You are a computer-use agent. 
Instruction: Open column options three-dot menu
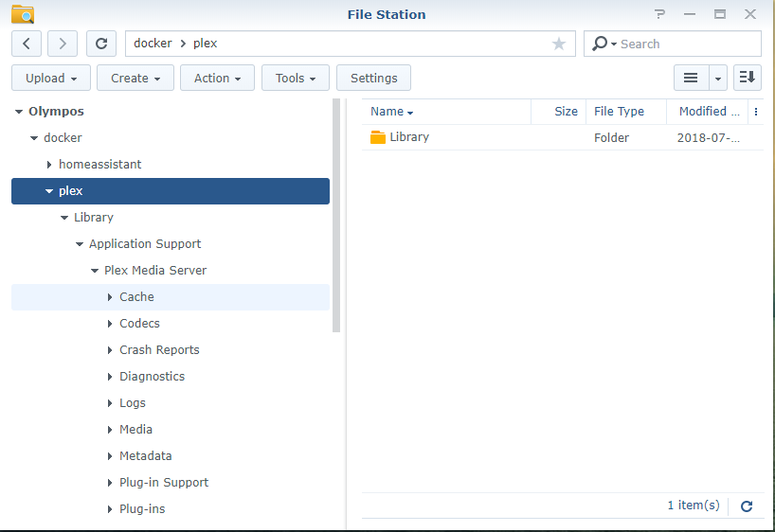click(756, 112)
